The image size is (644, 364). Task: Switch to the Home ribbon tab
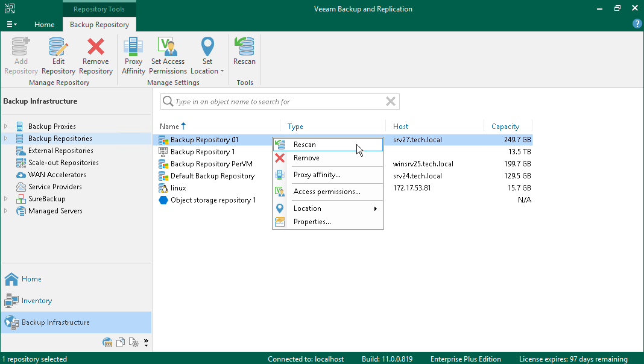tap(44, 25)
